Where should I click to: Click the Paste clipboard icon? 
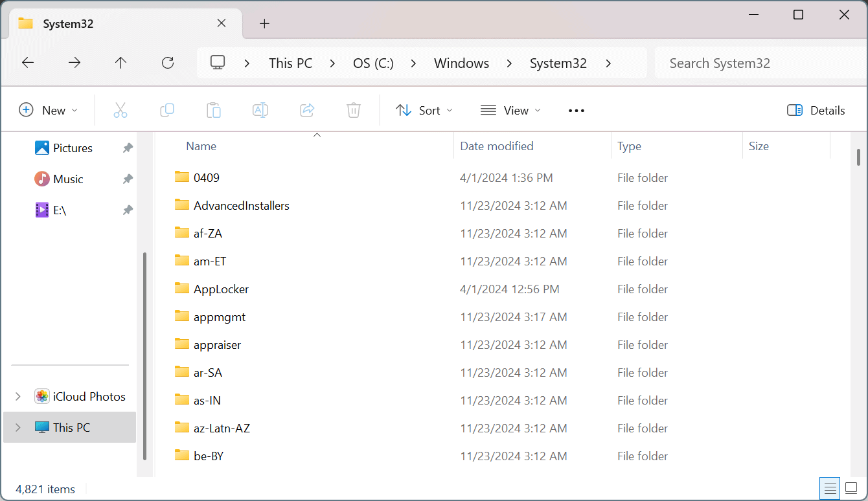coord(214,111)
